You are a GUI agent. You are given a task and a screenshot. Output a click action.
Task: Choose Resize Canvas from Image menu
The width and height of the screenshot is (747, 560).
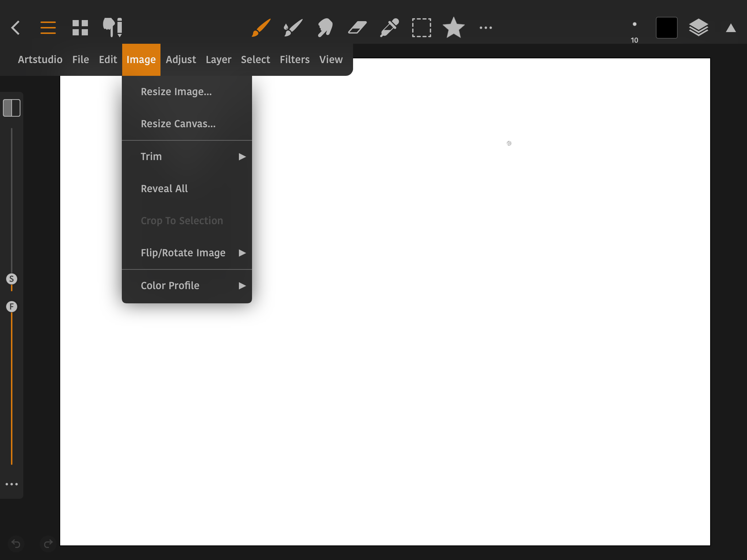click(x=178, y=124)
